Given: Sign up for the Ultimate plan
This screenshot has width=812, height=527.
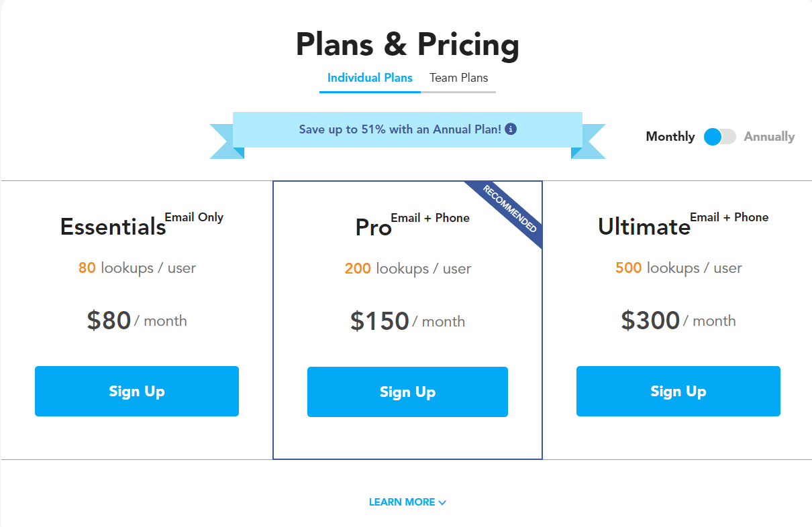Looking at the screenshot, I should coord(678,391).
